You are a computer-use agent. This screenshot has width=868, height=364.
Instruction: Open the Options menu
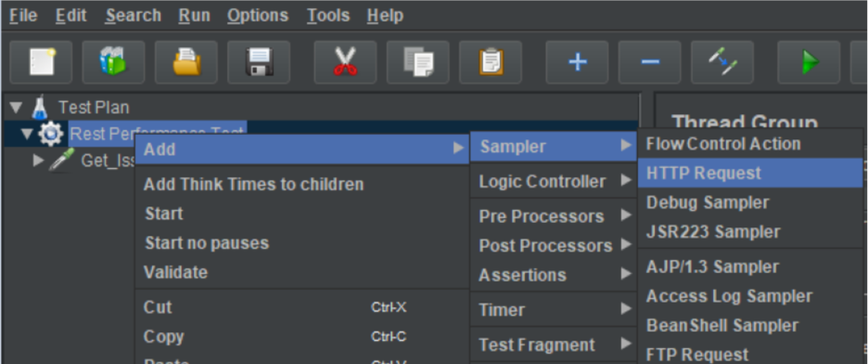coord(258,16)
